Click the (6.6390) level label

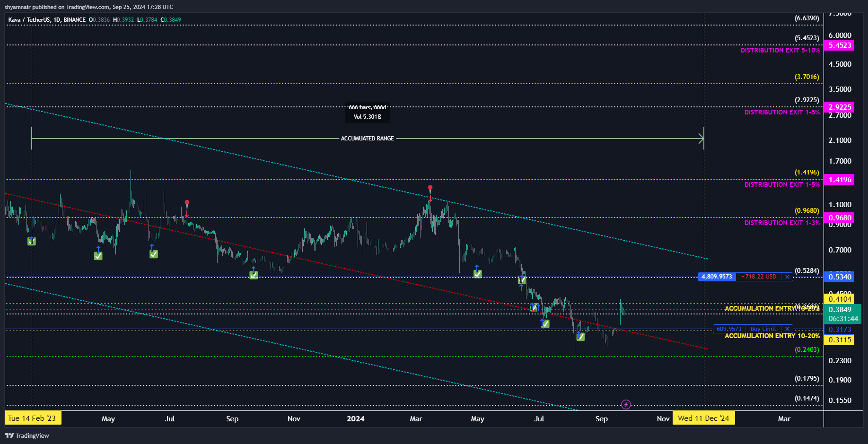807,18
